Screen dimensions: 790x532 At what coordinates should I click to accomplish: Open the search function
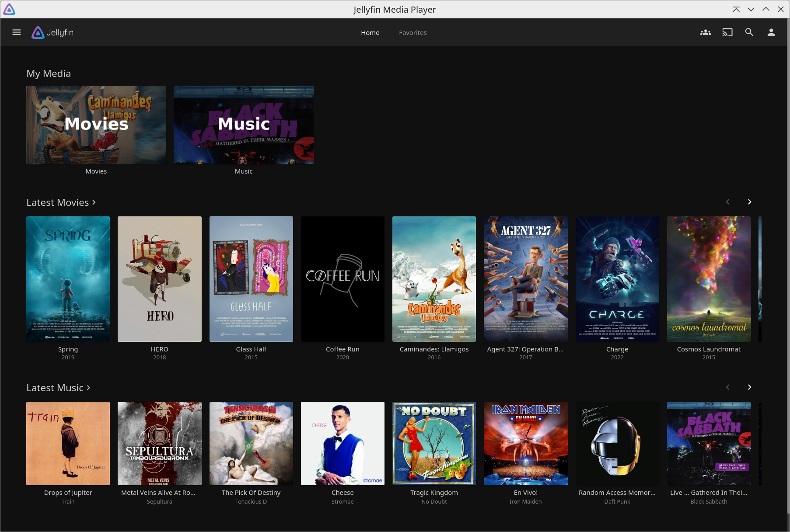tap(749, 32)
